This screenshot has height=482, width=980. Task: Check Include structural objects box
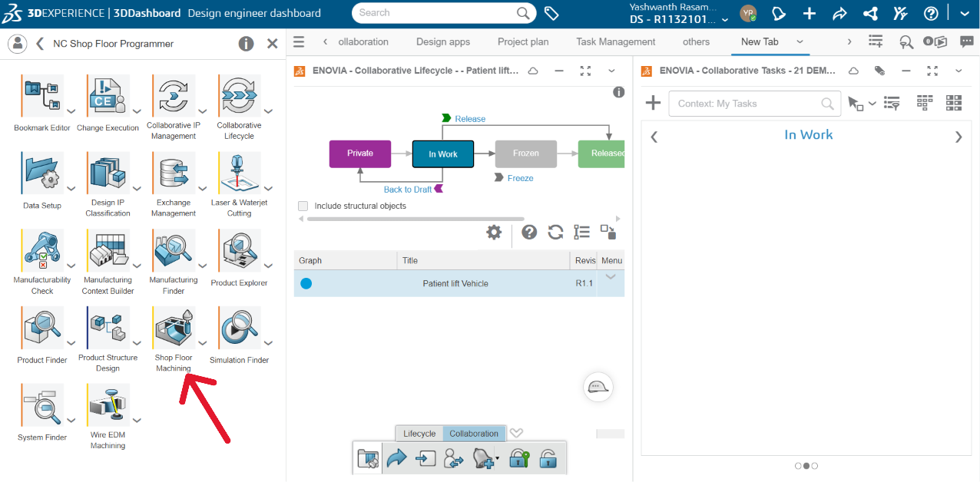(x=303, y=206)
